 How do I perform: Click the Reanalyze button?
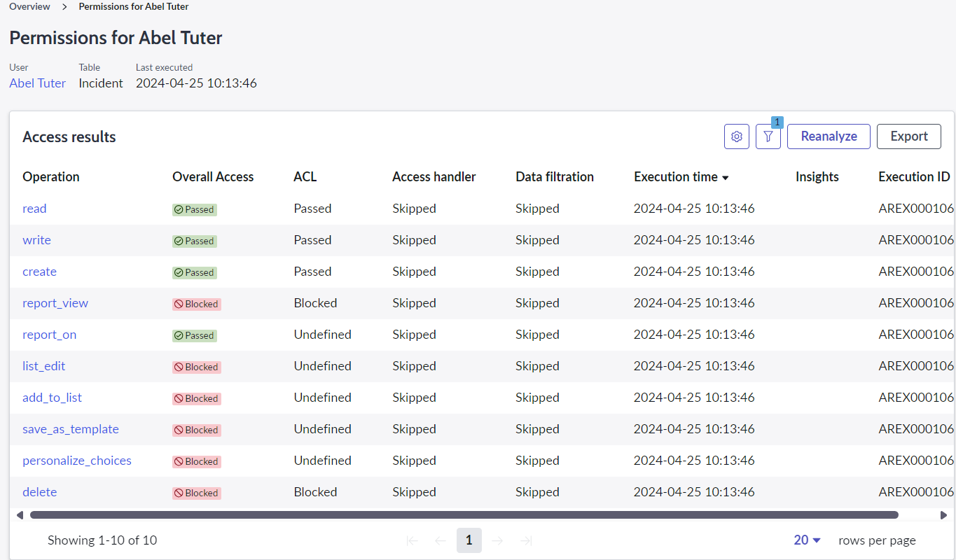829,136
